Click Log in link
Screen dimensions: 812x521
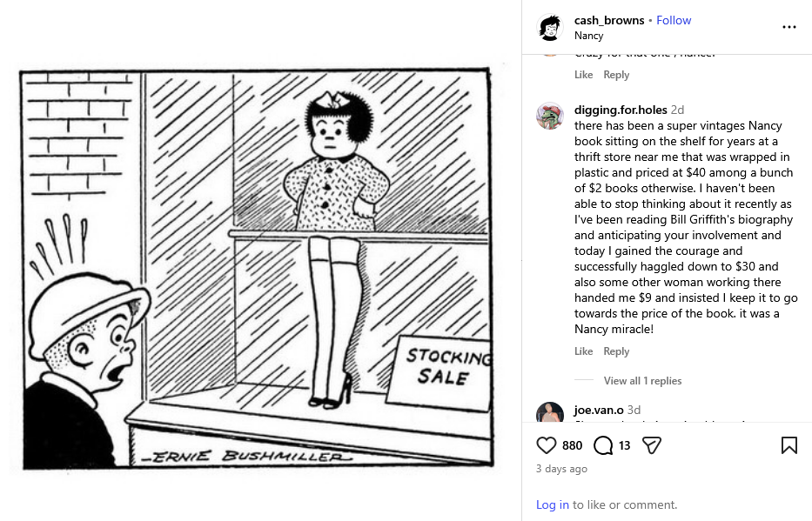coord(552,504)
